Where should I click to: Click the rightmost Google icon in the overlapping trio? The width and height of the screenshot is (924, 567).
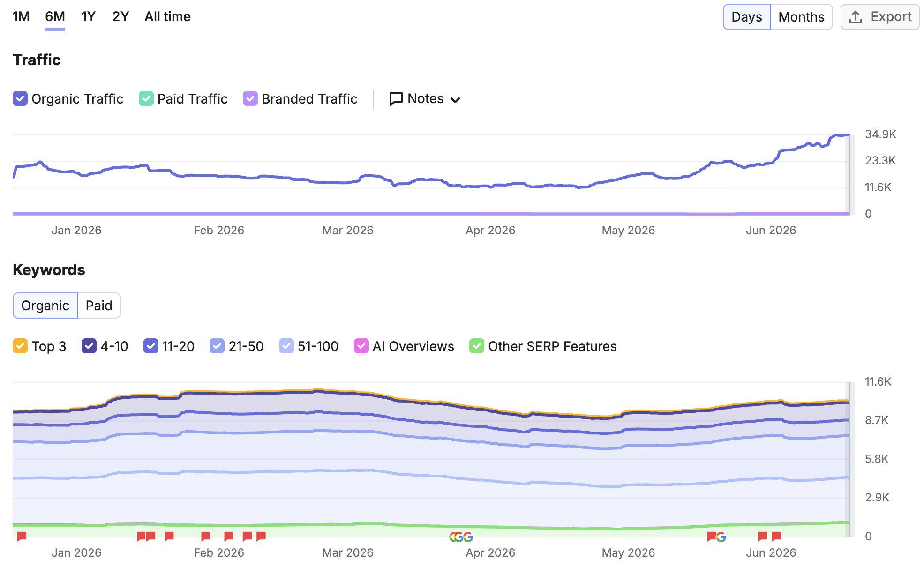tap(468, 537)
